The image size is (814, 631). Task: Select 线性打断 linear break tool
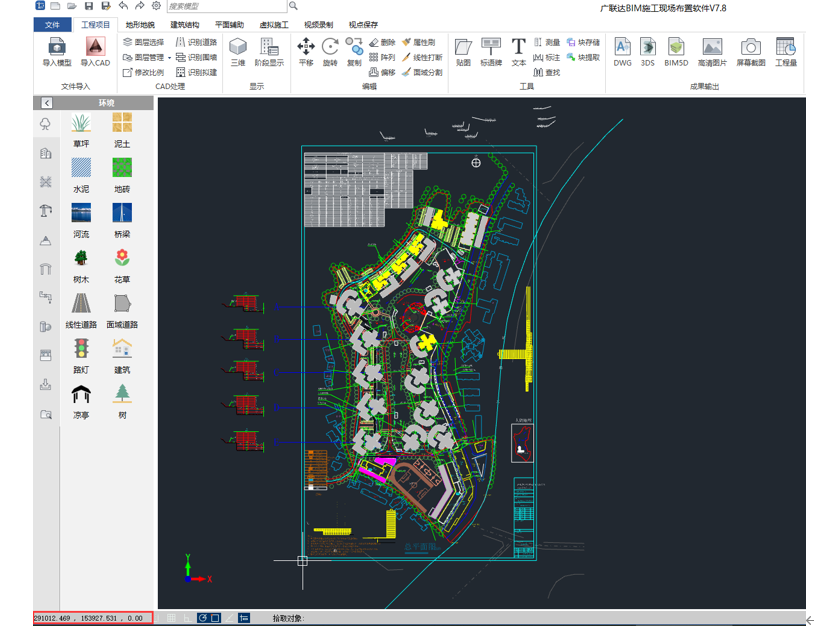pos(422,57)
